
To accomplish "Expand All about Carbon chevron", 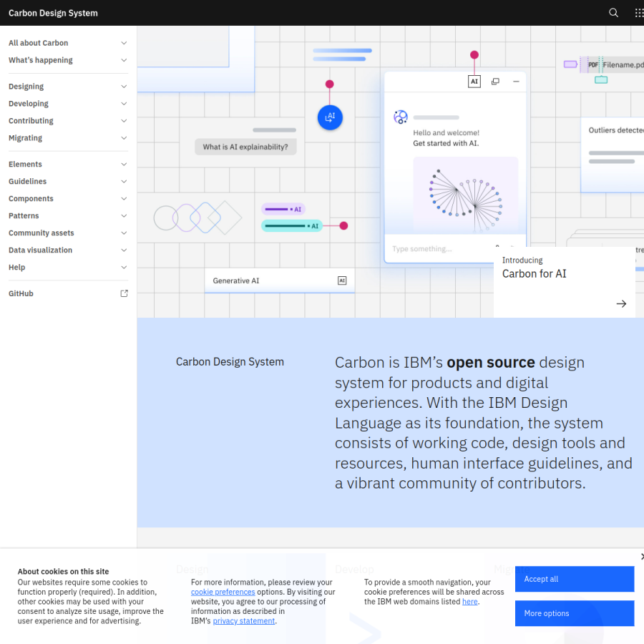I will (124, 43).
